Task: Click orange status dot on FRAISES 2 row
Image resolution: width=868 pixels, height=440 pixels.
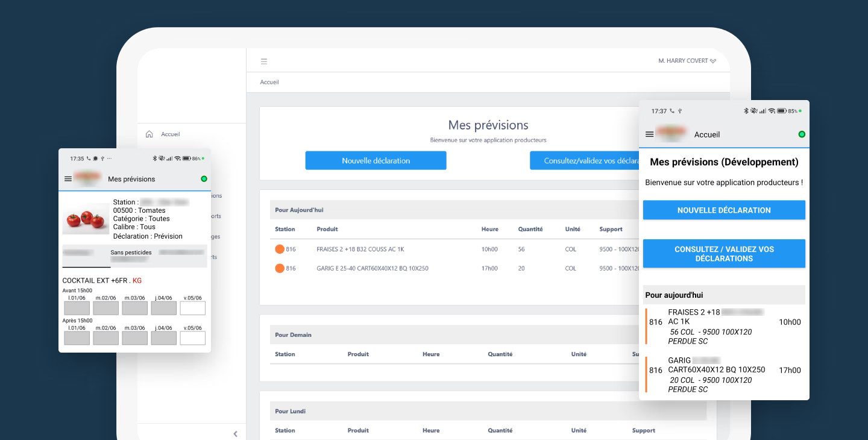Action: 279,249
